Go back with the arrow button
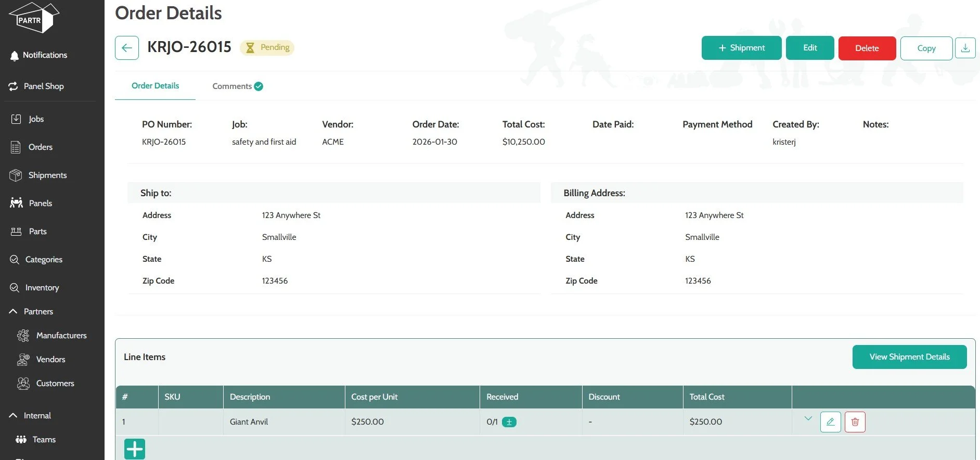The image size is (980, 460). [x=127, y=48]
